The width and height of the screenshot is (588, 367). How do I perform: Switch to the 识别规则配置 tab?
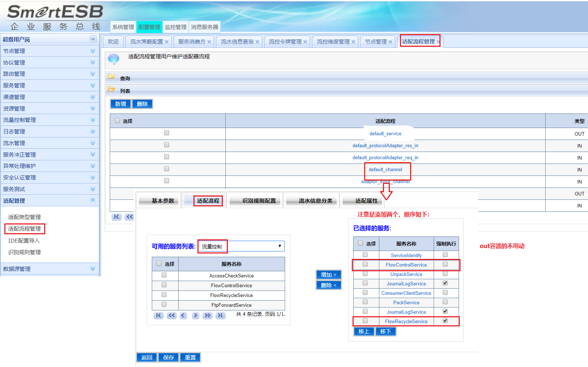click(x=259, y=201)
